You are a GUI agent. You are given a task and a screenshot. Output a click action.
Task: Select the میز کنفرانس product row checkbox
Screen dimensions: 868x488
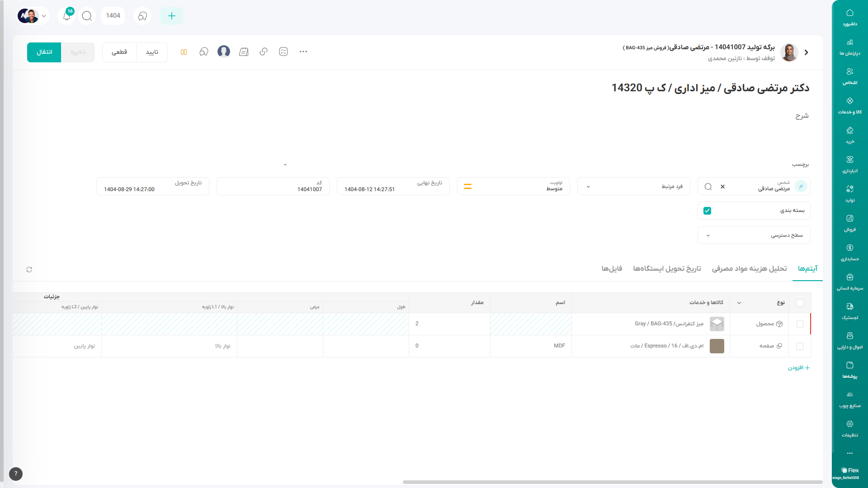tap(800, 324)
